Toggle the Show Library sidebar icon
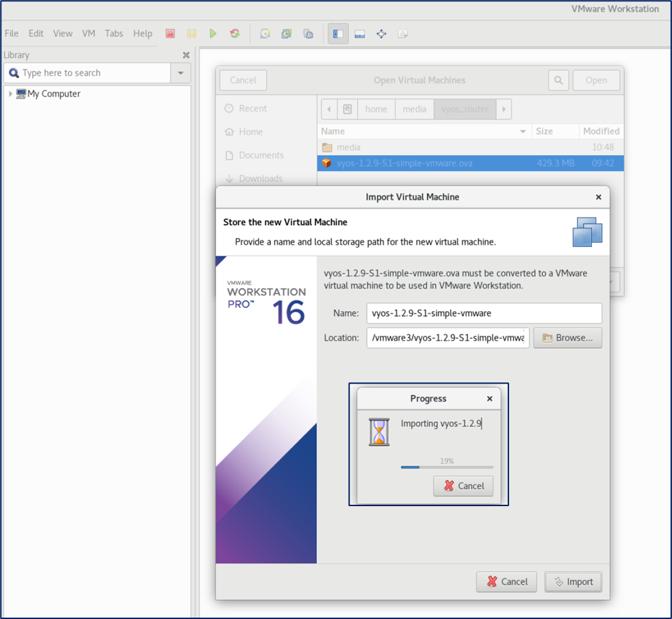The image size is (672, 619). click(337, 34)
